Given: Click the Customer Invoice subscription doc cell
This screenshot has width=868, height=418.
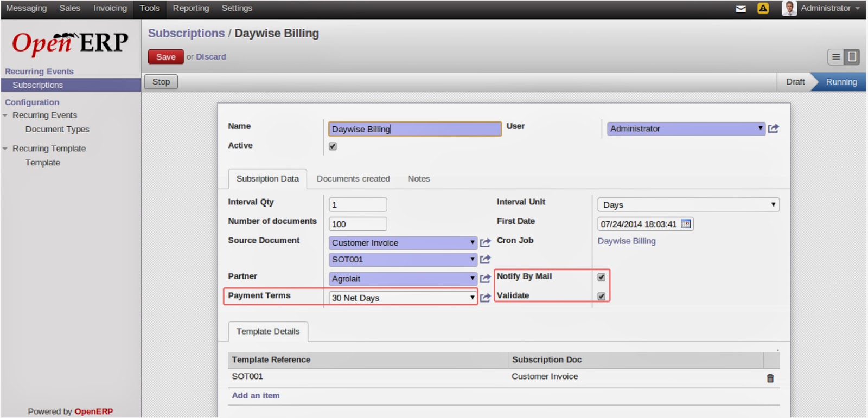Looking at the screenshot, I should point(545,376).
